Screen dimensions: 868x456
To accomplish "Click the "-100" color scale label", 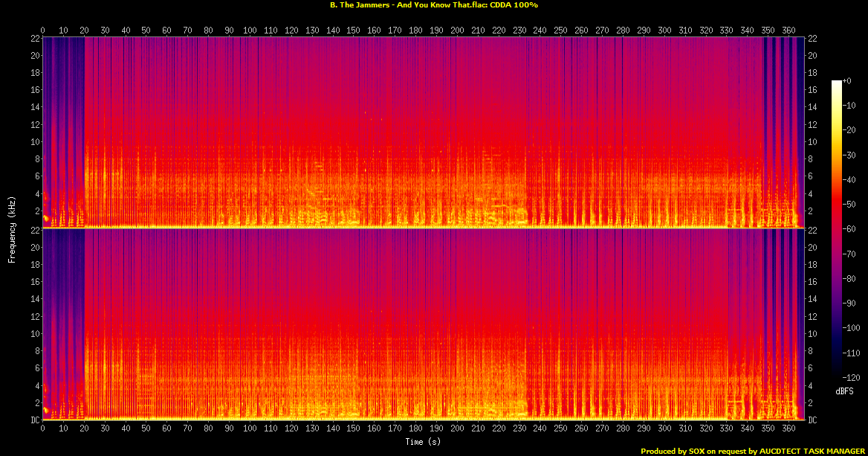I will tap(852, 328).
